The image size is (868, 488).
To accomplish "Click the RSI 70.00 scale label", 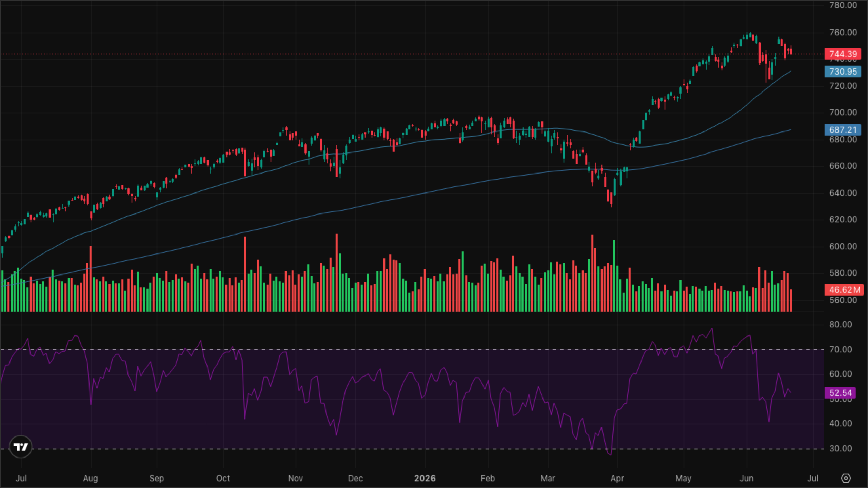I will coord(841,349).
